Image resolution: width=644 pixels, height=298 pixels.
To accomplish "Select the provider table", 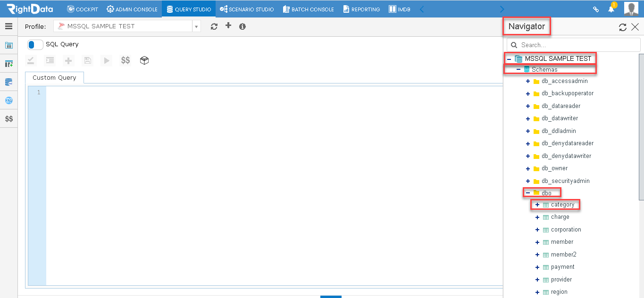I will pos(561,280).
